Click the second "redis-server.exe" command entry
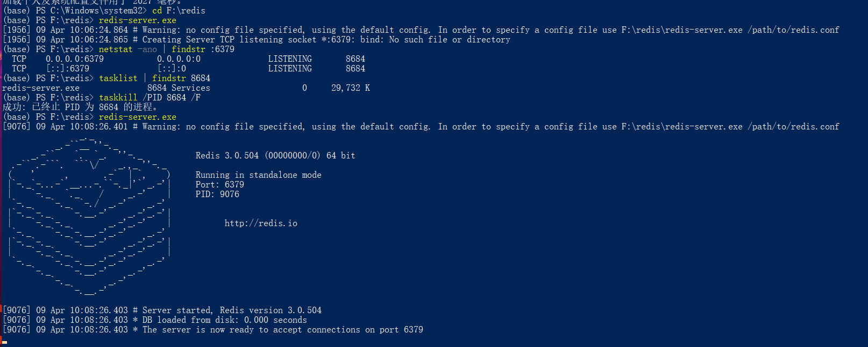Viewport: 868px width, 347px height. click(137, 117)
